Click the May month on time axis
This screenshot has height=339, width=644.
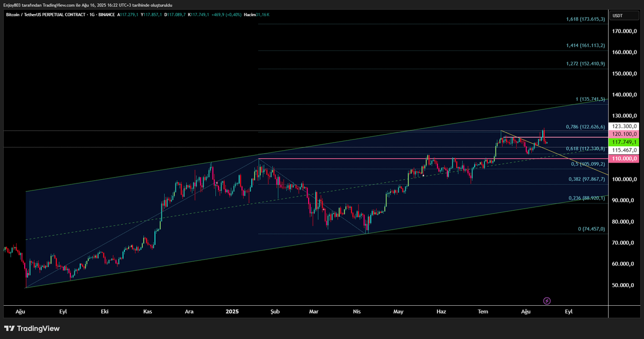(x=398, y=311)
